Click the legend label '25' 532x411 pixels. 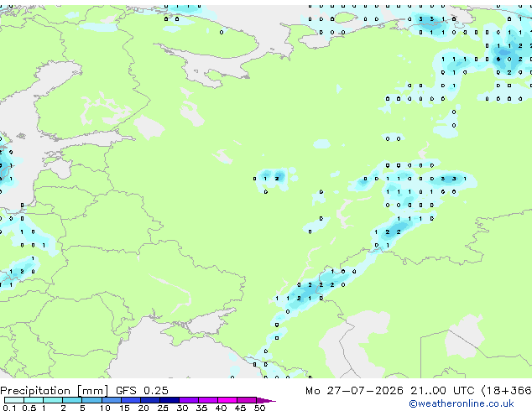pos(163,408)
